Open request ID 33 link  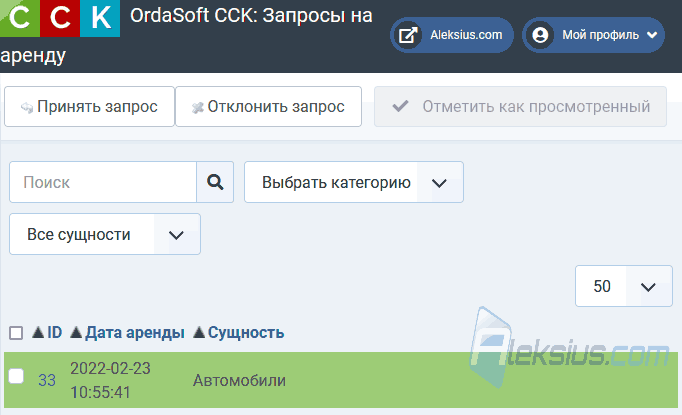point(47,381)
